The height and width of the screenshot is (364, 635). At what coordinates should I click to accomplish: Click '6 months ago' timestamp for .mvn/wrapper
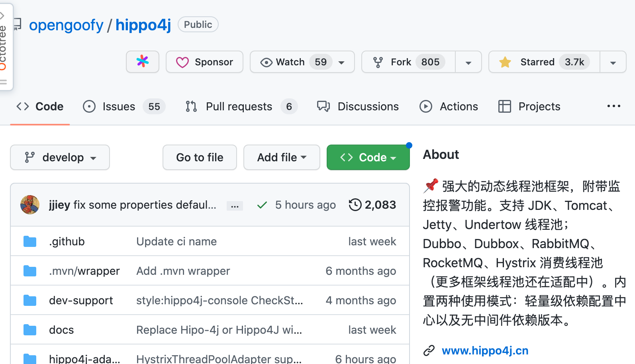click(x=361, y=271)
